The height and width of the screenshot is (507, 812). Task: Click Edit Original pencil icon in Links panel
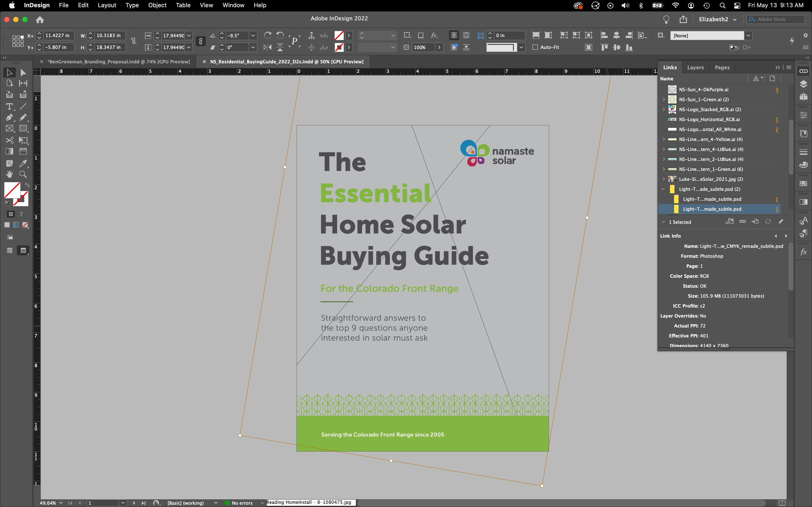point(781,222)
